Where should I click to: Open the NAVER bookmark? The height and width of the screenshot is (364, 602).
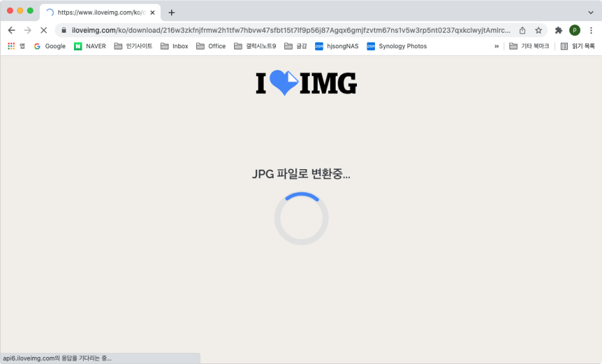pyautogui.click(x=90, y=46)
